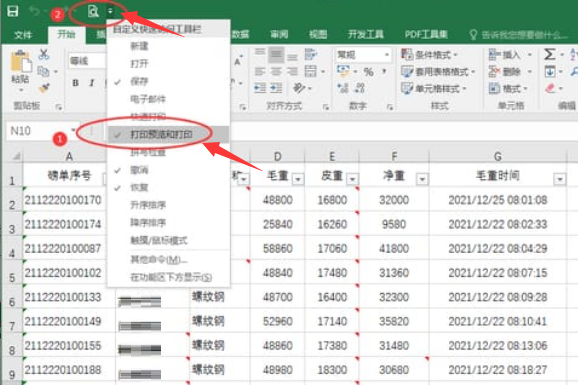
Task: Open the 毛重 column filter dropdown
Action: pos(298,179)
